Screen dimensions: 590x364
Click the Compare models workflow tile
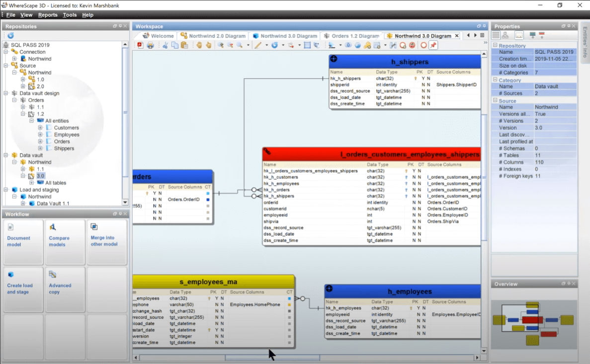65,242
